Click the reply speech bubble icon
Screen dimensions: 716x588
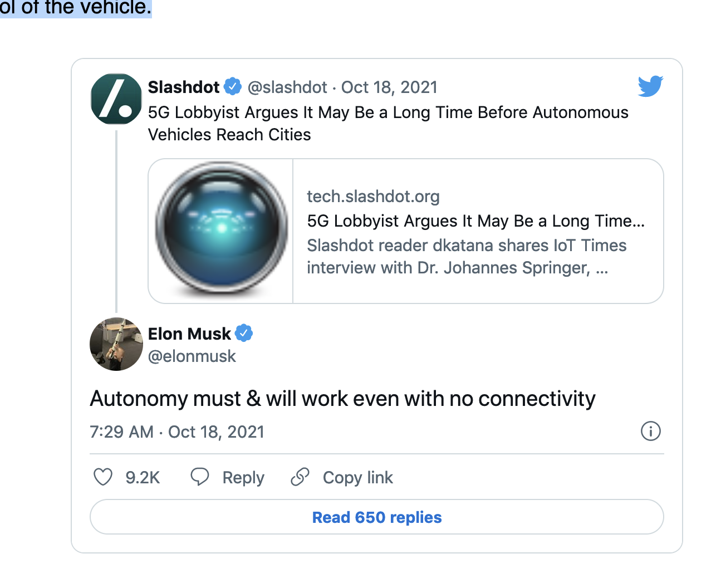(x=200, y=477)
